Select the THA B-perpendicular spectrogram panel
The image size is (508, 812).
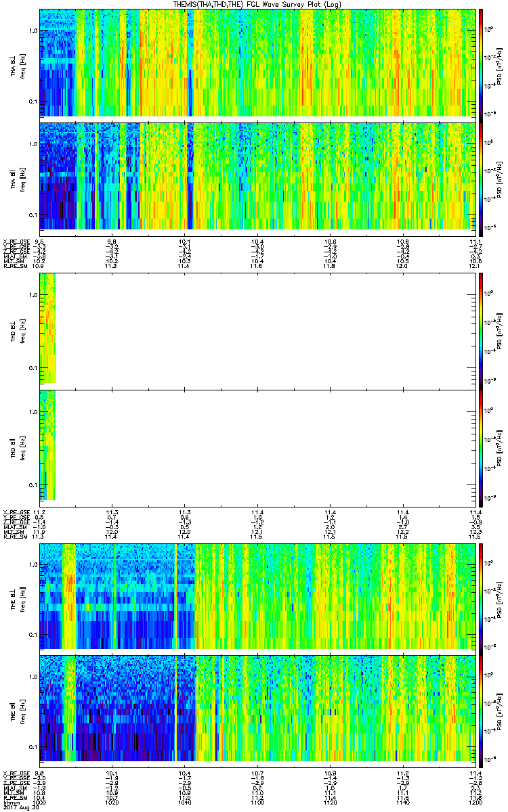[x=257, y=62]
